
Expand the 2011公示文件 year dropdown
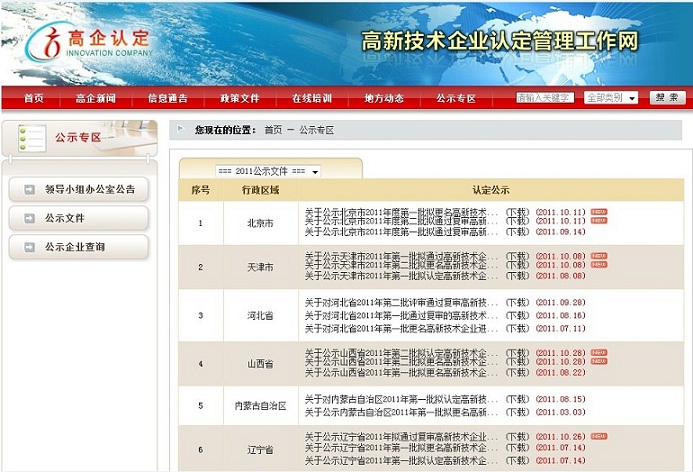pos(270,172)
